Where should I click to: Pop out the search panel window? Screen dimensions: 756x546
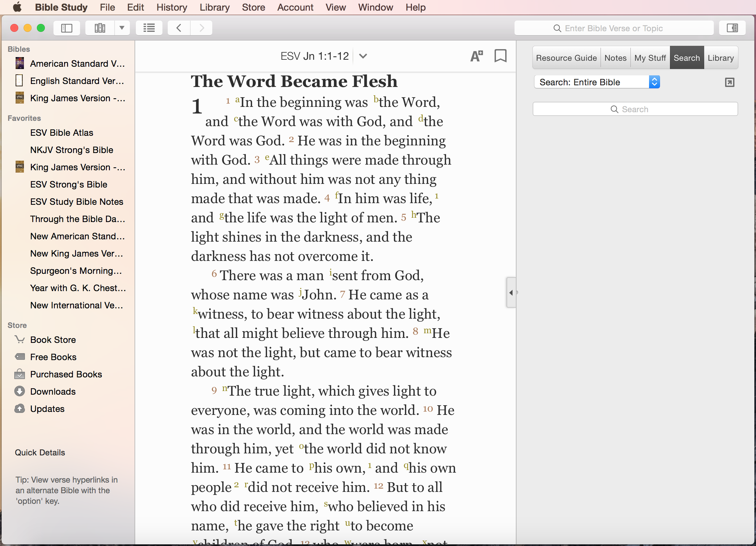click(729, 82)
